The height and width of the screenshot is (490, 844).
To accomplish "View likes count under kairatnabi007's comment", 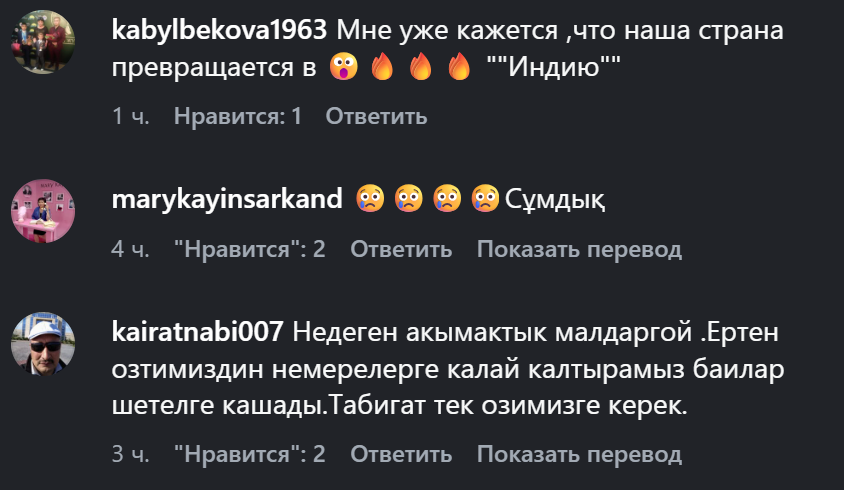I will coord(250,454).
